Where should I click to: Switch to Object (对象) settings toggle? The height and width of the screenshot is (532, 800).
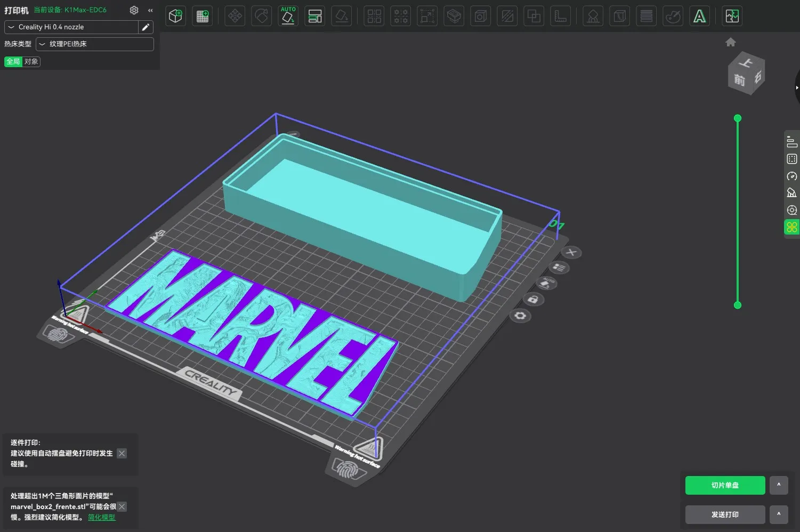(31, 62)
